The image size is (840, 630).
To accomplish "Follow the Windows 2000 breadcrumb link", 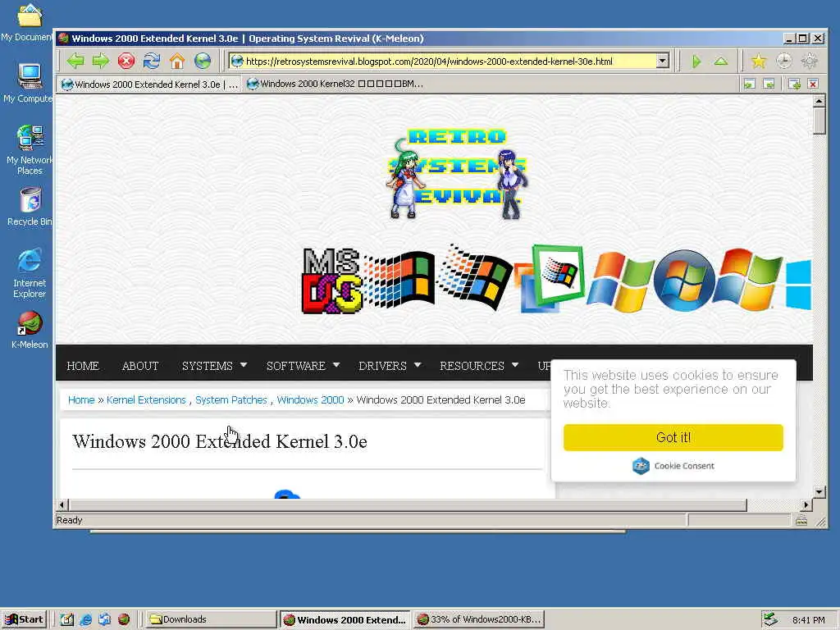I will (310, 400).
